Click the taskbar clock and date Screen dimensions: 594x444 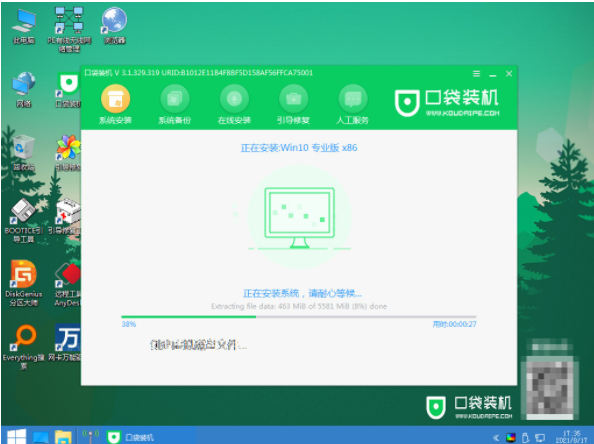tap(571, 437)
